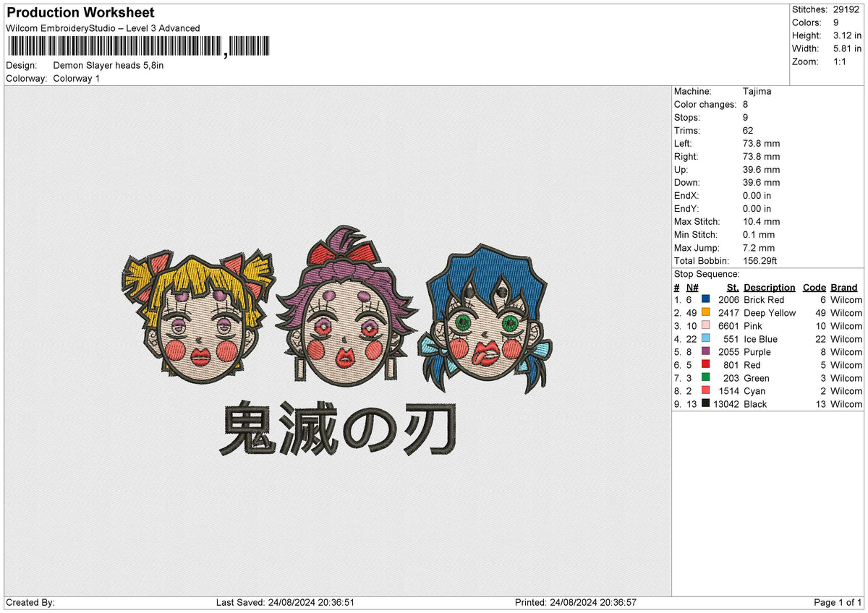The image size is (868, 613).
Task: Click the Trims value 62
Action: pyautogui.click(x=748, y=130)
